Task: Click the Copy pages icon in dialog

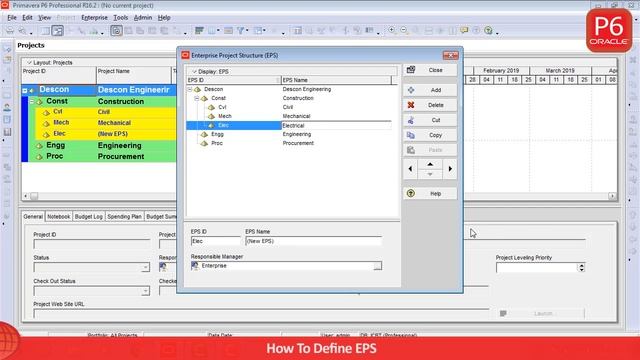Action: click(411, 135)
